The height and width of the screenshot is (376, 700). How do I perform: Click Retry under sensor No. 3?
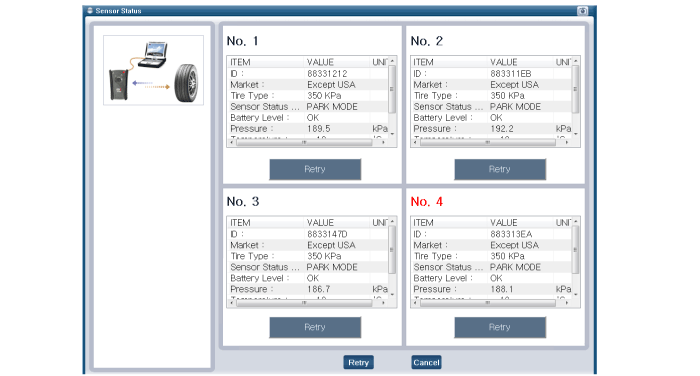(x=315, y=327)
